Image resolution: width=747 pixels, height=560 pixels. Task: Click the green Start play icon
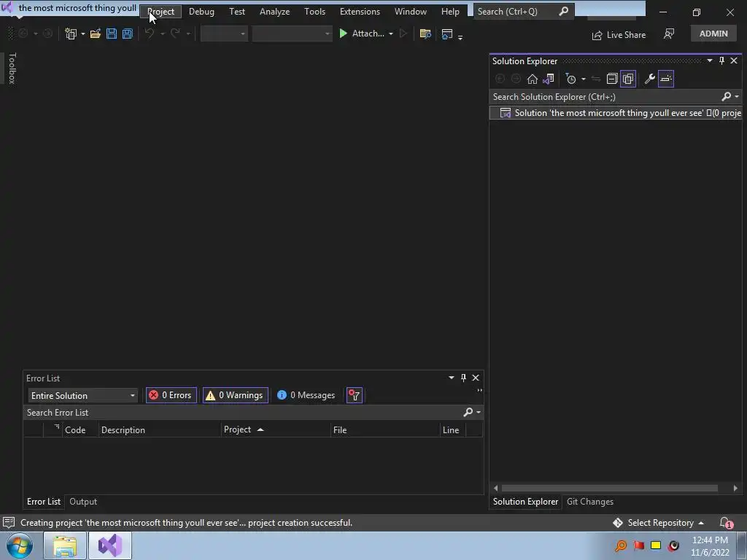tap(343, 34)
